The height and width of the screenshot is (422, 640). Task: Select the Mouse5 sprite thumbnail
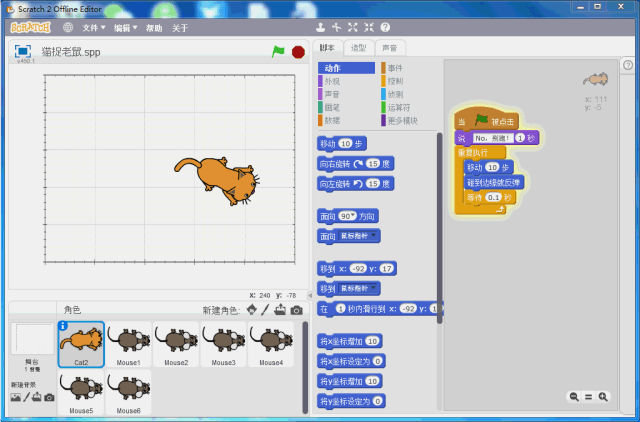click(81, 392)
